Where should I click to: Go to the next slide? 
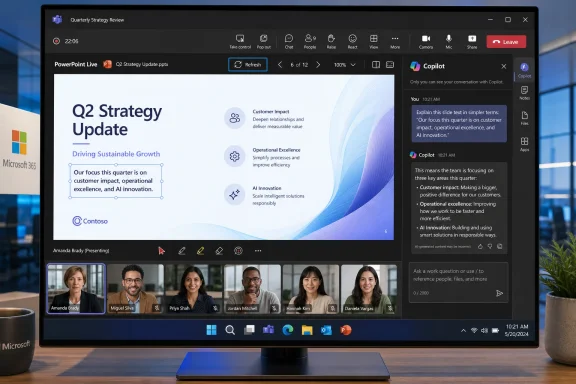[x=318, y=65]
